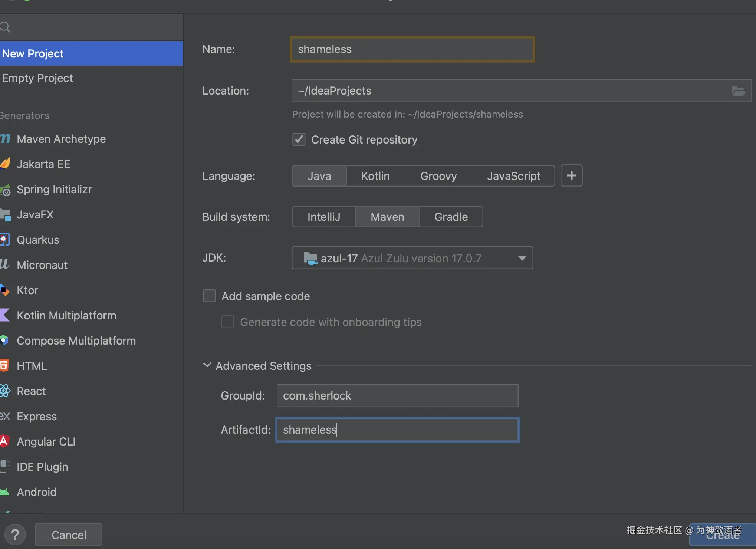The image size is (756, 549).
Task: Enable Add sample code checkbox
Action: click(209, 296)
